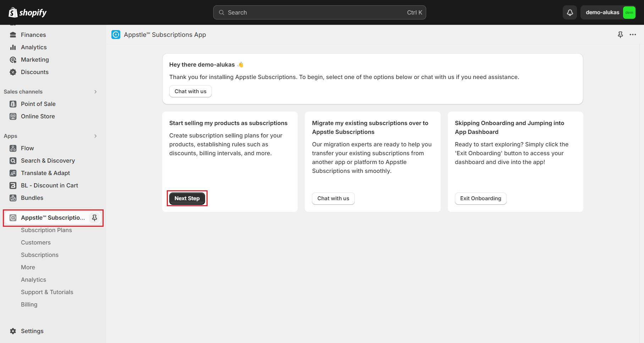This screenshot has height=343, width=644.
Task: Click the Shopify logo
Action: point(27,12)
